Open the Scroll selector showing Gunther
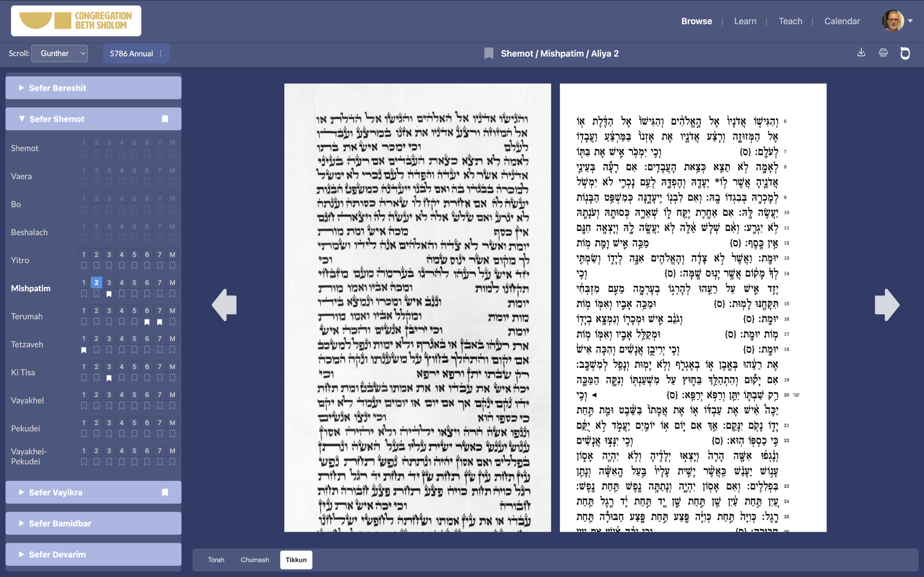The image size is (924, 577). coord(59,53)
